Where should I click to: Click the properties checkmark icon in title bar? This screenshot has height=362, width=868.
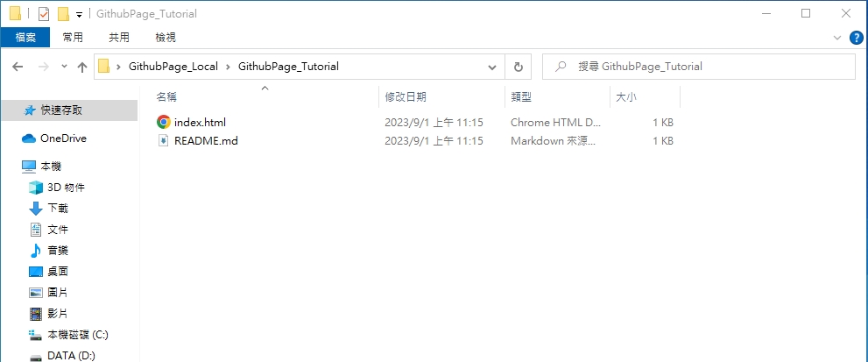pyautogui.click(x=44, y=14)
